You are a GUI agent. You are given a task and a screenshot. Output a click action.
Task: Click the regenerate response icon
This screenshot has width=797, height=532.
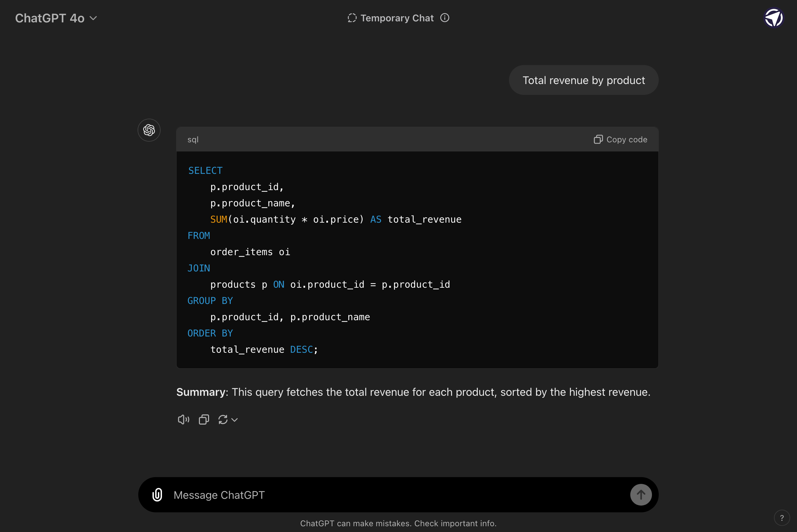223,419
